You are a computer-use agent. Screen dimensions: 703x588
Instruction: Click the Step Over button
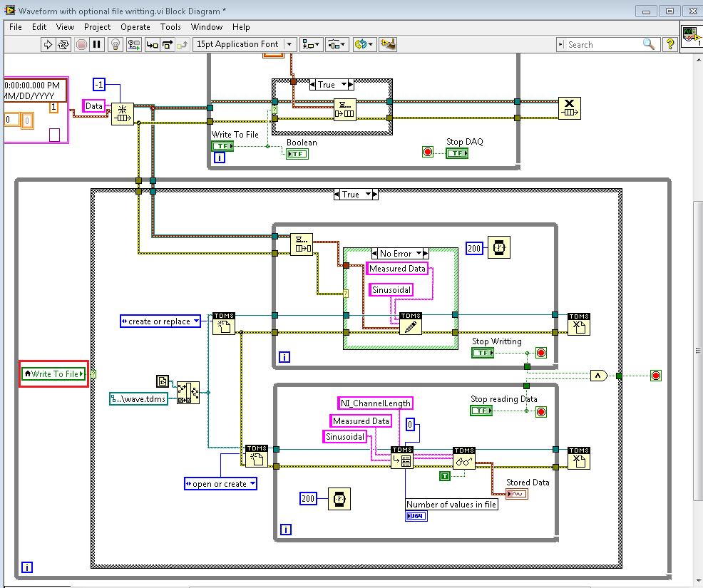click(168, 44)
